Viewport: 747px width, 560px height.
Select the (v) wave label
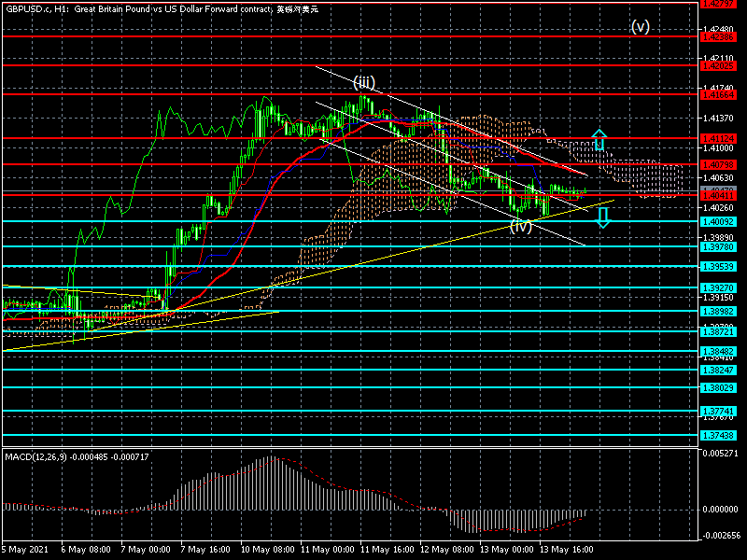pyautogui.click(x=640, y=27)
